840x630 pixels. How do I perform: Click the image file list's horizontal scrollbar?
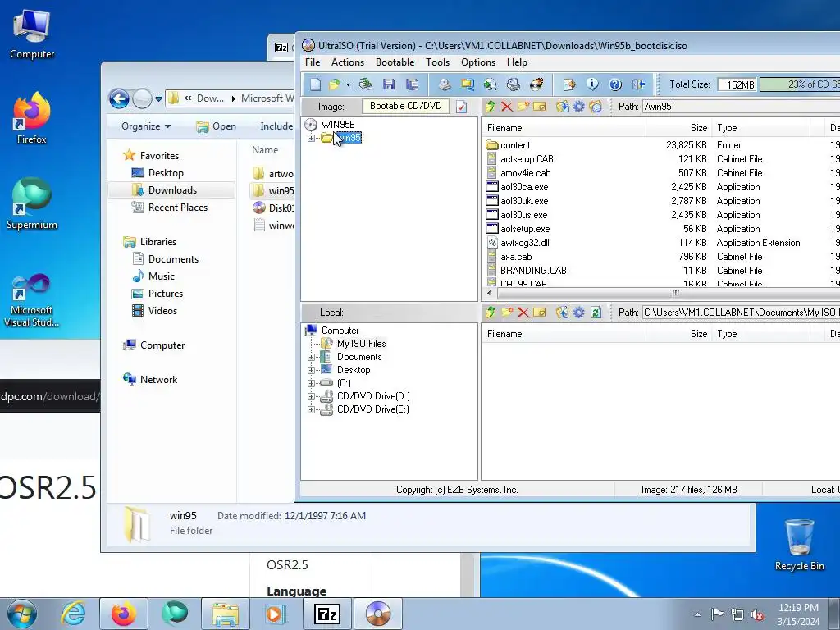point(669,293)
